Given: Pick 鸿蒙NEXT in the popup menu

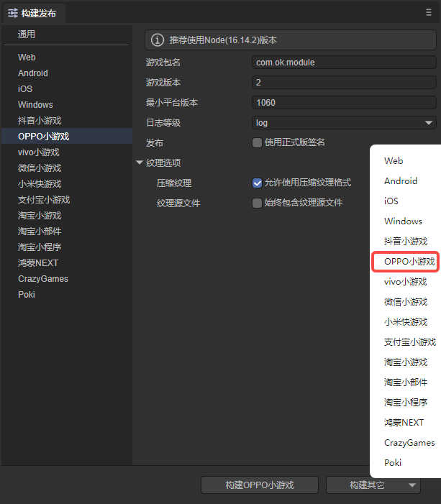Looking at the screenshot, I should (x=404, y=423).
